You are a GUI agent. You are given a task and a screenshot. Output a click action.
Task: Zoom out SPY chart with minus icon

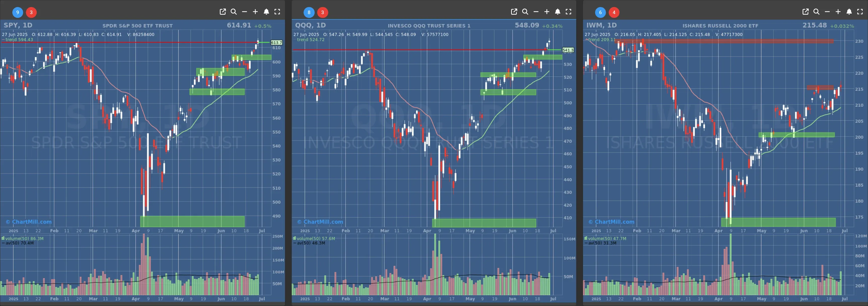pyautogui.click(x=245, y=12)
